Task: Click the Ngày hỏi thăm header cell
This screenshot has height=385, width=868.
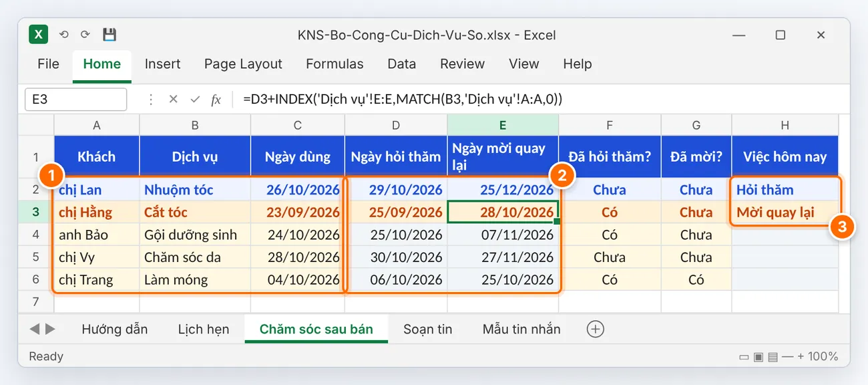Action: [396, 156]
